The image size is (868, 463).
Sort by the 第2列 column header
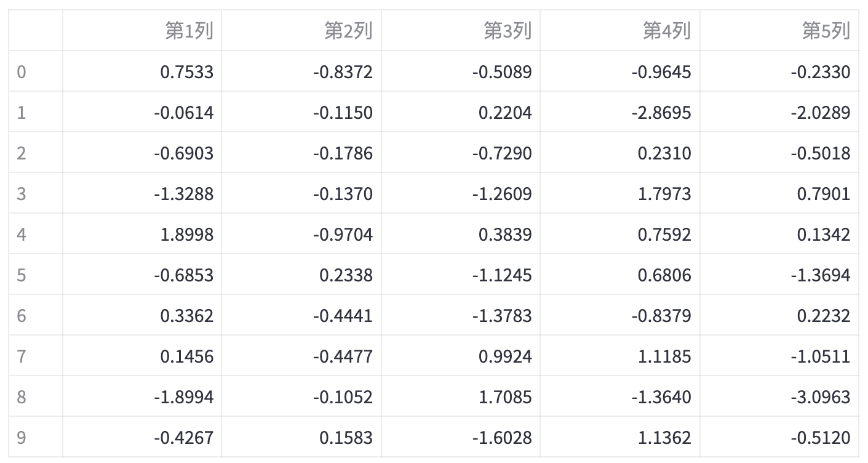[301, 31]
